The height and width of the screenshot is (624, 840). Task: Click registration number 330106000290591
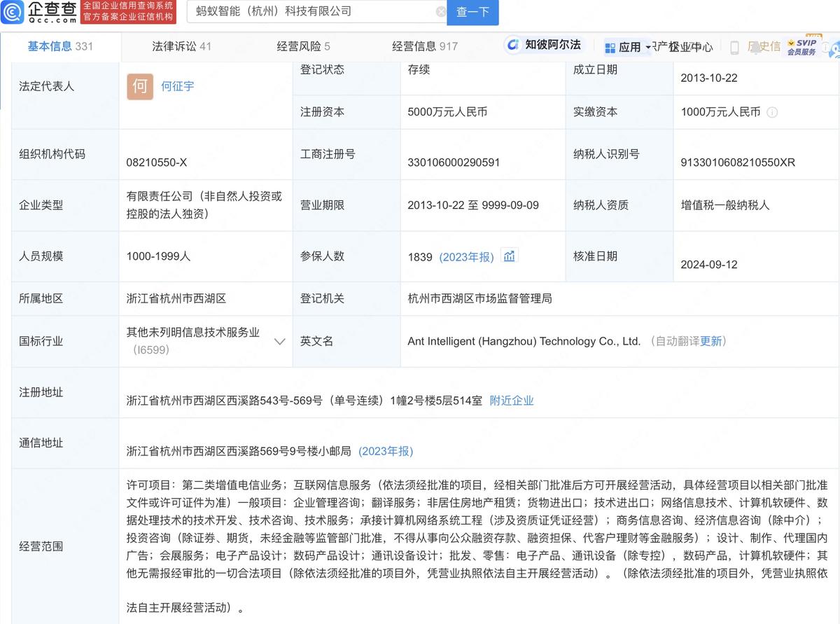pos(454,162)
